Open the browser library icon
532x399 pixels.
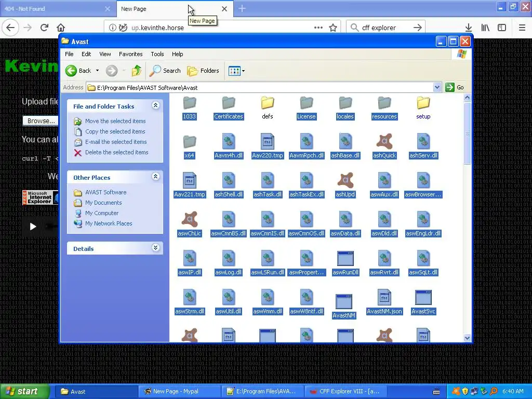pos(485,28)
